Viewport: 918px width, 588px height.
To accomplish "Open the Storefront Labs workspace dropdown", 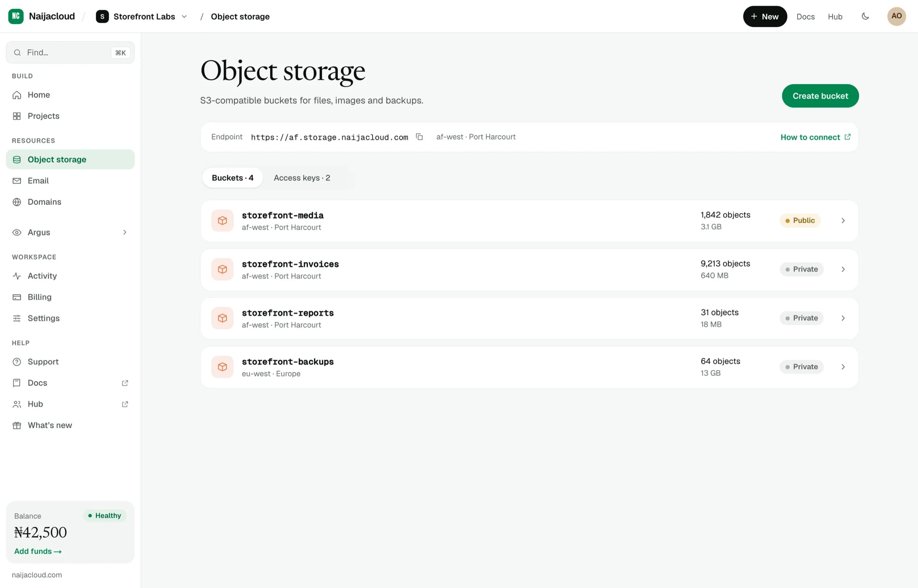I will pos(142,16).
